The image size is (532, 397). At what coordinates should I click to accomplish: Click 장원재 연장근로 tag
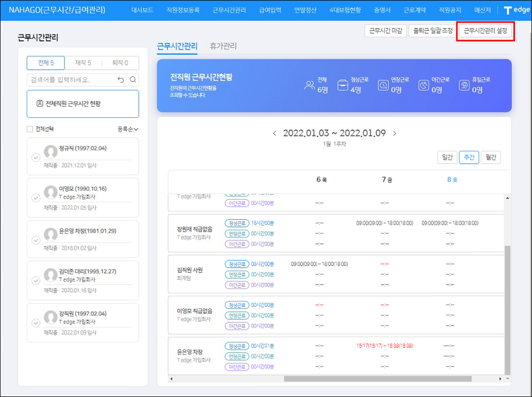pos(237,234)
